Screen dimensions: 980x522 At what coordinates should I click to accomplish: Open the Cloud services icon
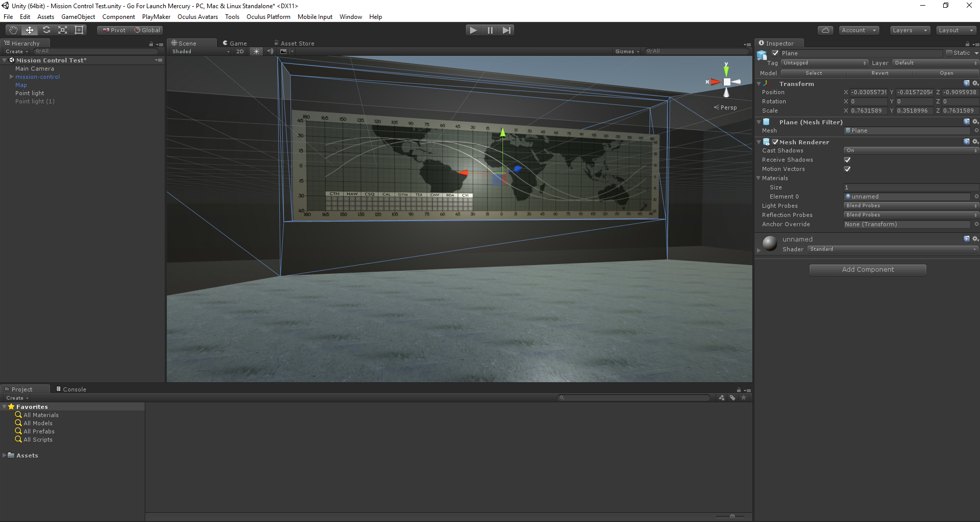[825, 30]
